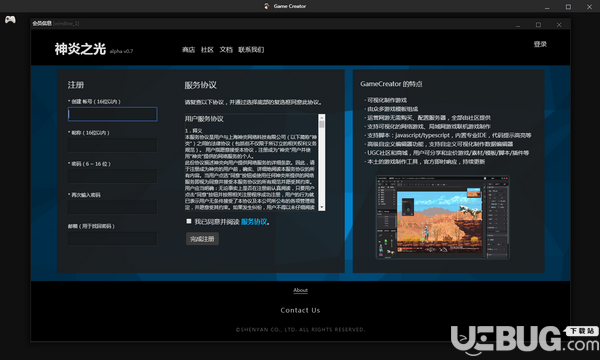The height and width of the screenshot is (360, 600).
Task: Focus the 创建帐号 input field
Action: coord(112,114)
